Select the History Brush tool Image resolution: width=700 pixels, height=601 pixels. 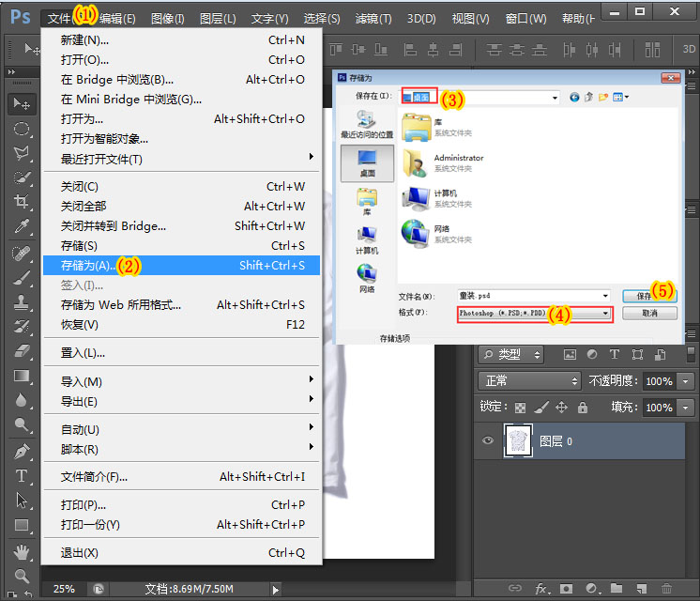22,327
